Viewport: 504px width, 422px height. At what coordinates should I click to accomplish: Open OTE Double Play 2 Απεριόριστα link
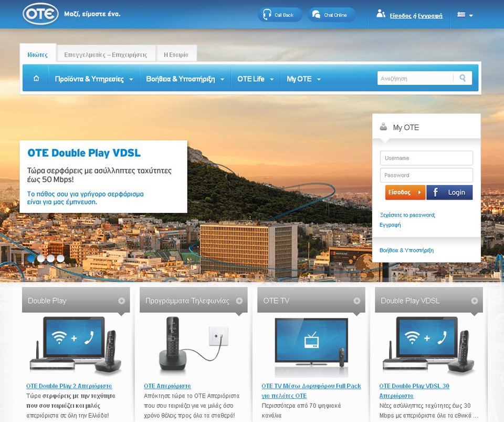(69, 386)
